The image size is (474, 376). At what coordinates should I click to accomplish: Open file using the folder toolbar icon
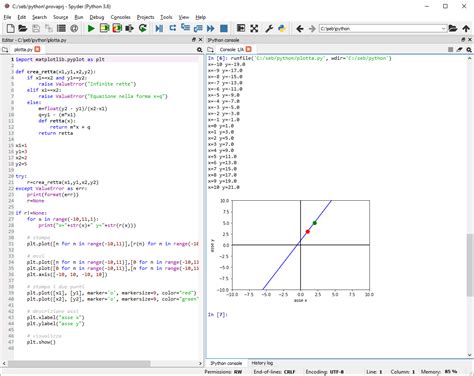pyautogui.click(x=22, y=28)
